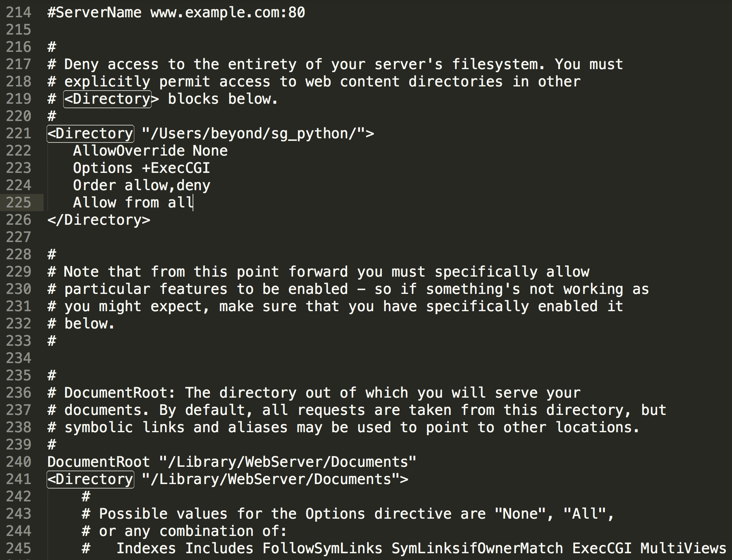Click 'Order allow,deny' on line 224
The height and width of the screenshot is (560, 732).
142,185
